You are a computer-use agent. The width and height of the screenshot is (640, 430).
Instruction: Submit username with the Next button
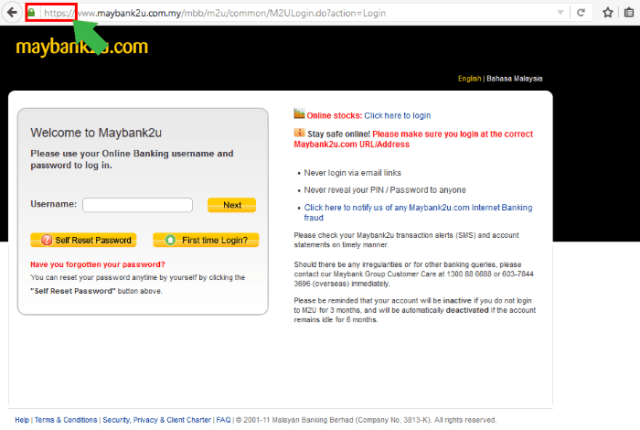232,205
